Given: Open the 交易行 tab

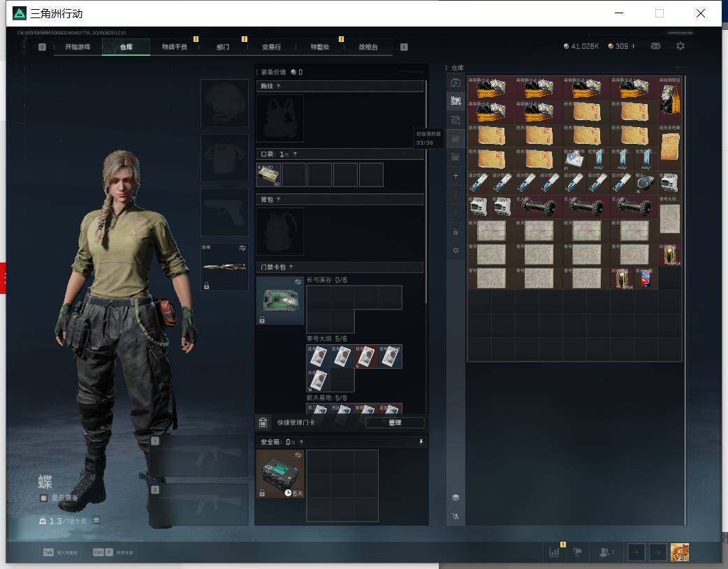Looking at the screenshot, I should 271,47.
